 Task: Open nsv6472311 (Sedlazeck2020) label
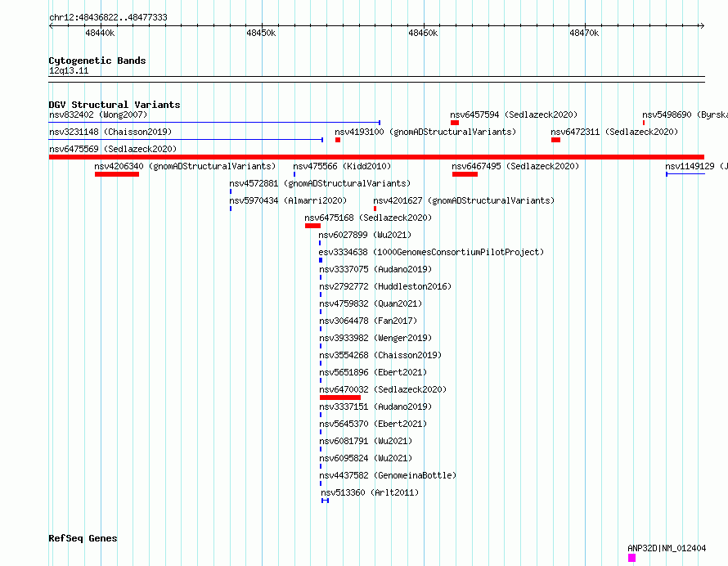coord(614,132)
